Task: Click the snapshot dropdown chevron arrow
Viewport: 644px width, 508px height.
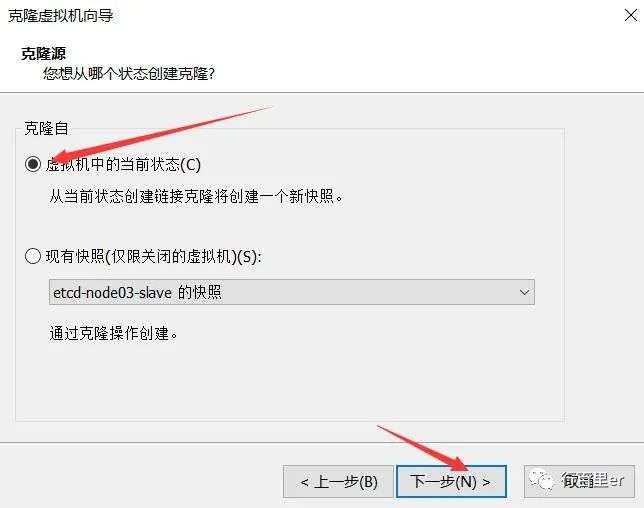Action: coord(524,292)
